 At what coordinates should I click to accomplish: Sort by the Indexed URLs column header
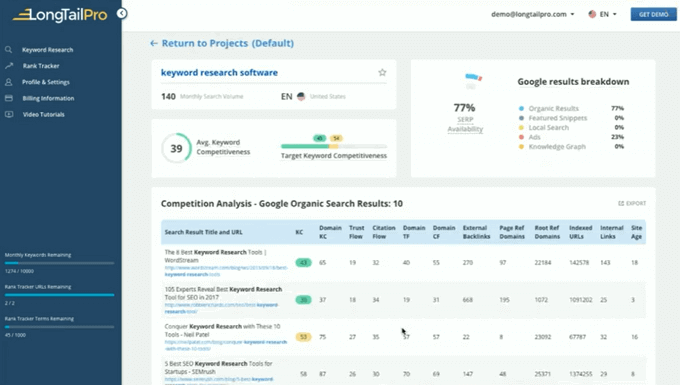(580, 232)
